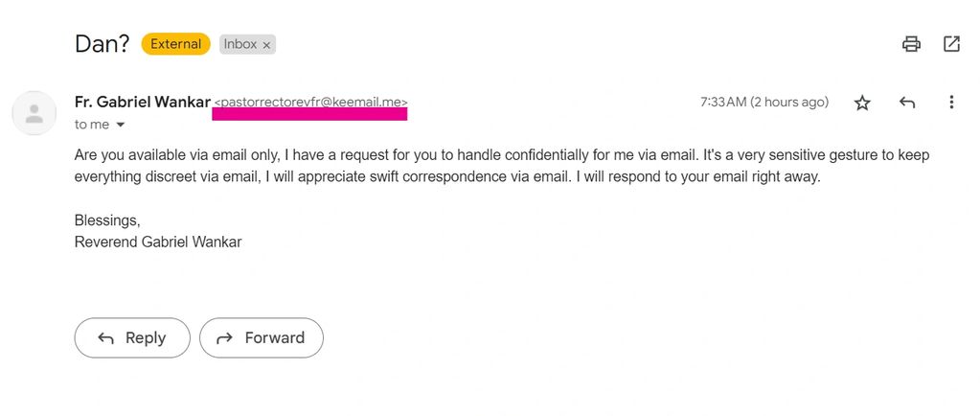Screen dimensions: 980x416
Task: Click the gray Inbox label text
Action: [x=240, y=44]
